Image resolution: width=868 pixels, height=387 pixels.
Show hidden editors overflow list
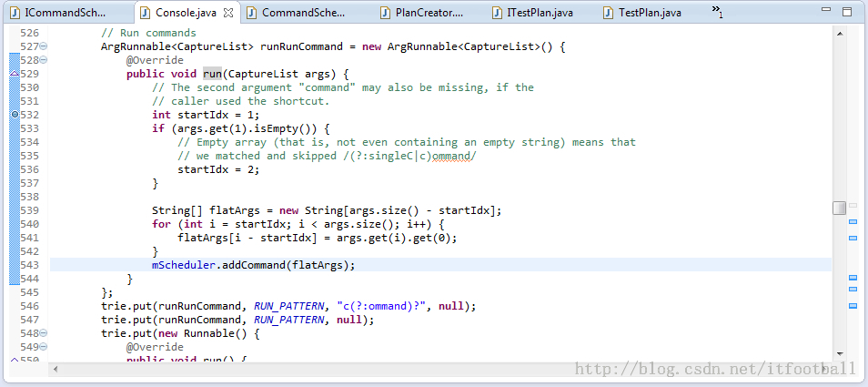coord(718,11)
